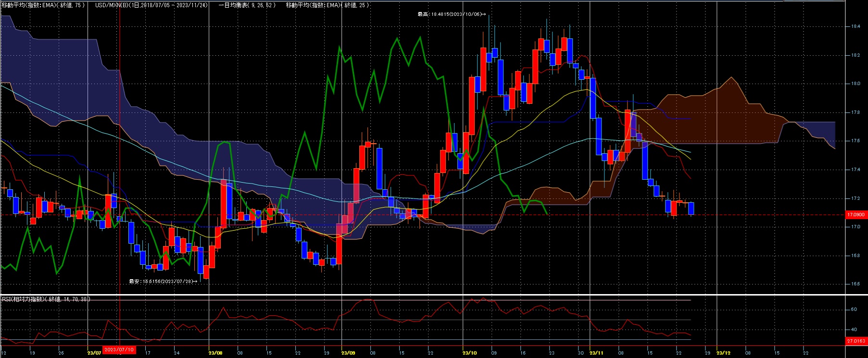Screen dimensions: 868x358
Task: Click the RSI(相対力指数) indicator label
Action: 46,299
